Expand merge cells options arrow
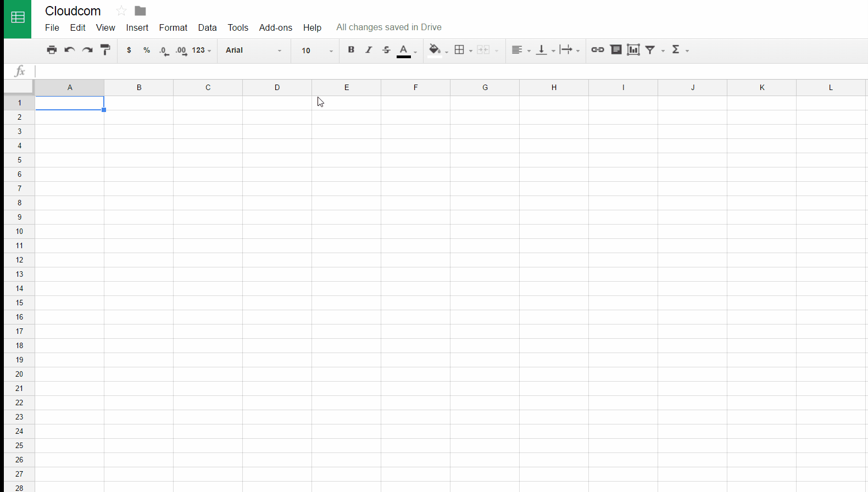The image size is (868, 492). [497, 51]
